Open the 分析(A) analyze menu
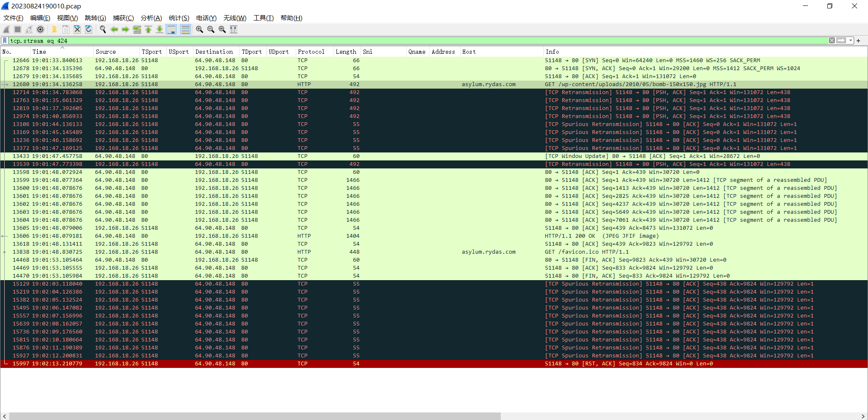Screen dimensions: 868x420 coord(151,18)
